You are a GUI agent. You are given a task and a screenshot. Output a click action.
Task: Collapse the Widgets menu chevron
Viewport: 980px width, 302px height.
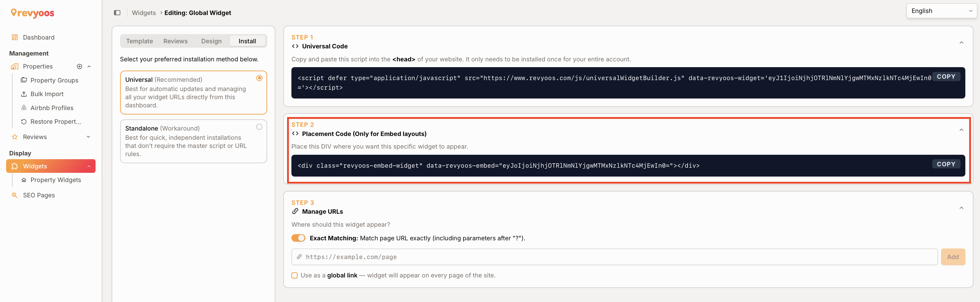click(89, 166)
